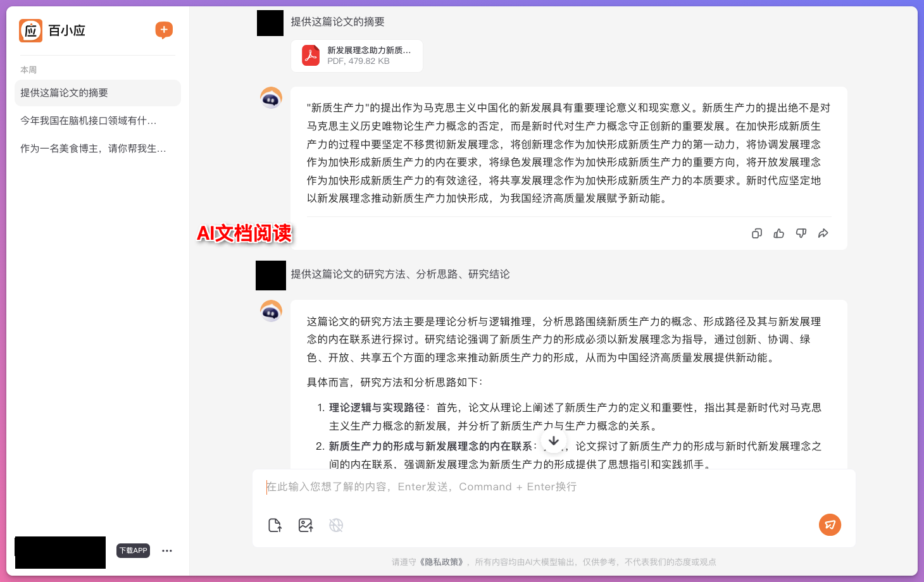Copy the first AI response
Viewport: 924px width, 582px height.
[x=757, y=233]
